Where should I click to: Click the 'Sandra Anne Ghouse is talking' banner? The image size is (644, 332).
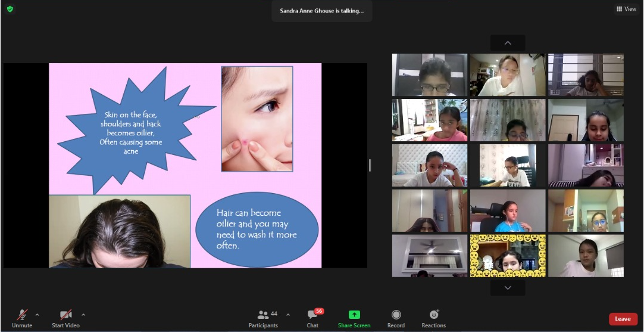(322, 11)
